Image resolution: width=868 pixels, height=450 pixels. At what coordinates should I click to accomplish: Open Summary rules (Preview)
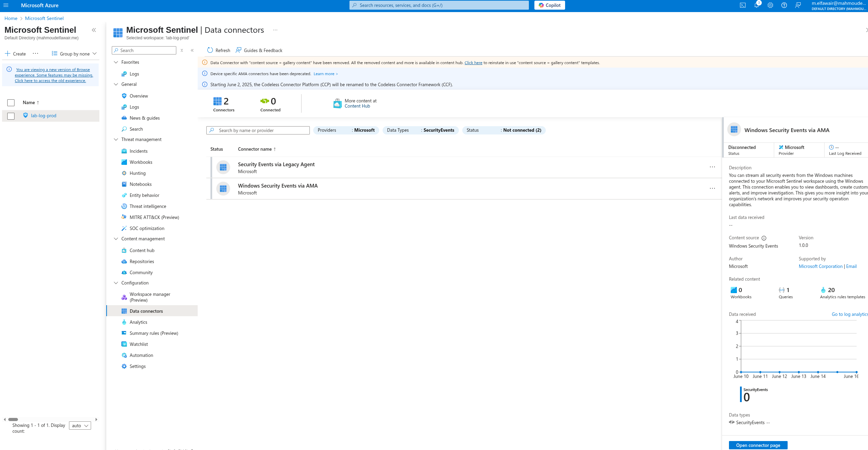(154, 333)
